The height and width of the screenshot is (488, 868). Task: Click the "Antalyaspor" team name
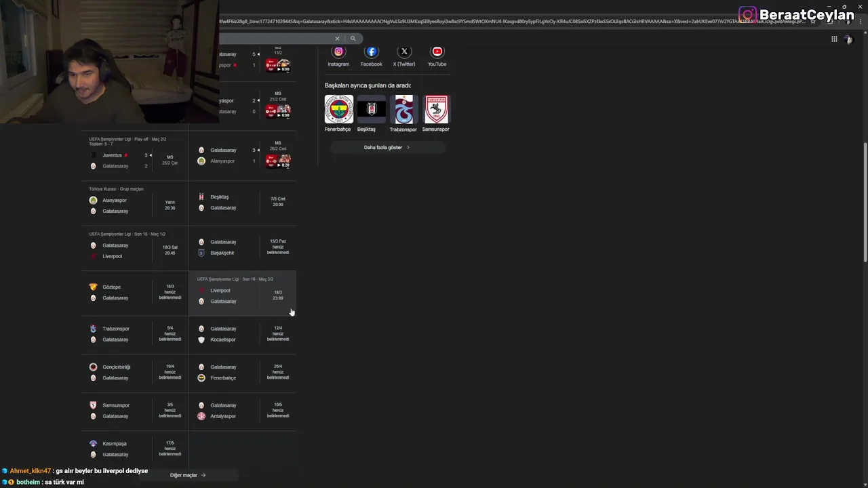[223, 416]
